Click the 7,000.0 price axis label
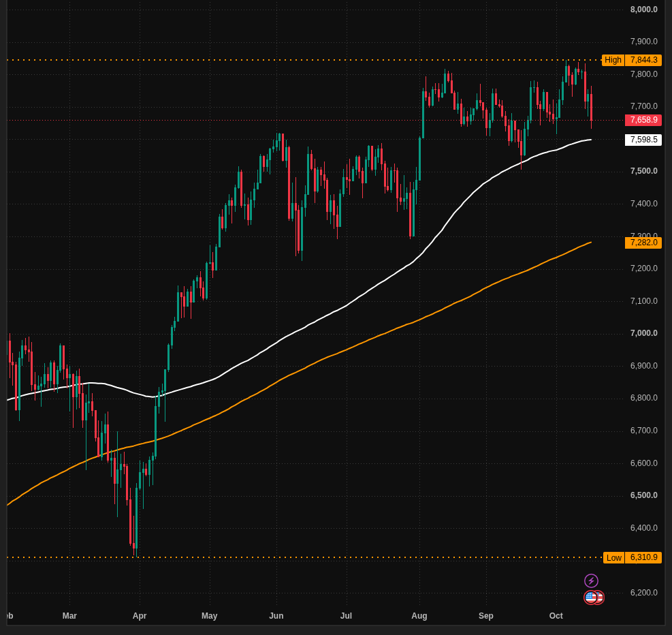Viewport: 672px width, 635px height. (643, 333)
